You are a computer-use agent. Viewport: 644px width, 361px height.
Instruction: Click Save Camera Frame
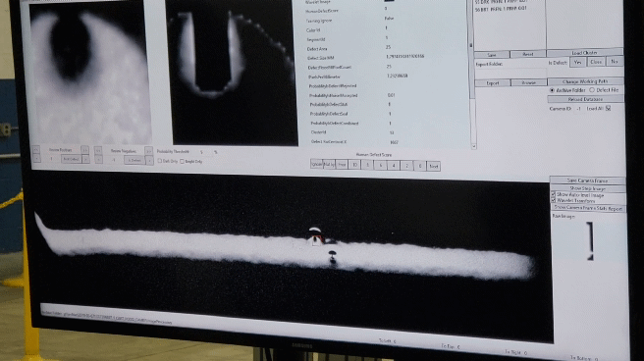pyautogui.click(x=587, y=180)
